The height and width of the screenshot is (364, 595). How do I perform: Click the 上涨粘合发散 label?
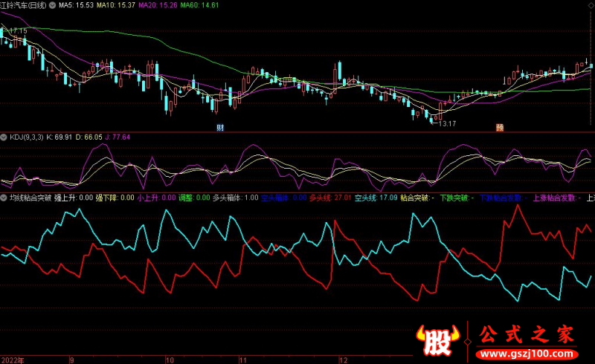tap(554, 198)
